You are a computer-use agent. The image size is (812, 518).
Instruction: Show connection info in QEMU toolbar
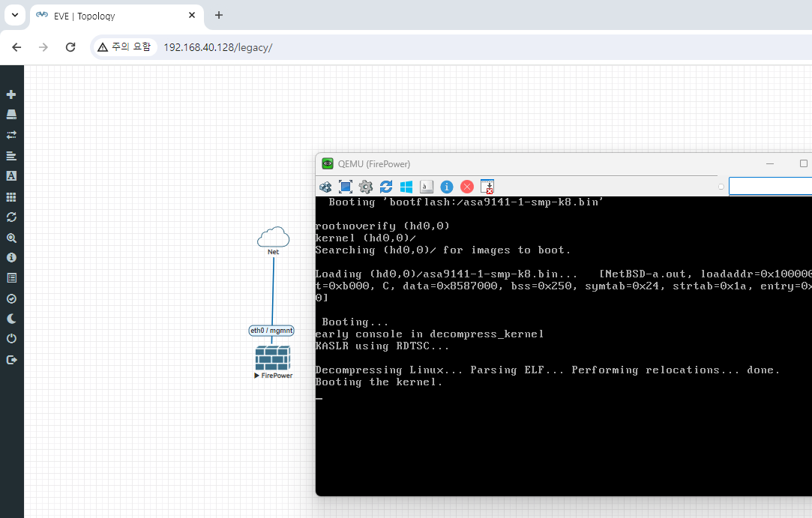pyautogui.click(x=446, y=187)
